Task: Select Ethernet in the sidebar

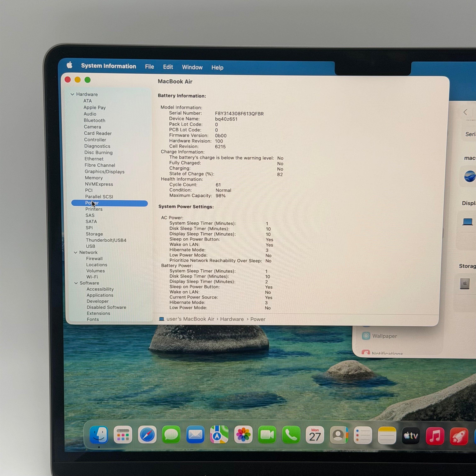Action: (x=94, y=159)
